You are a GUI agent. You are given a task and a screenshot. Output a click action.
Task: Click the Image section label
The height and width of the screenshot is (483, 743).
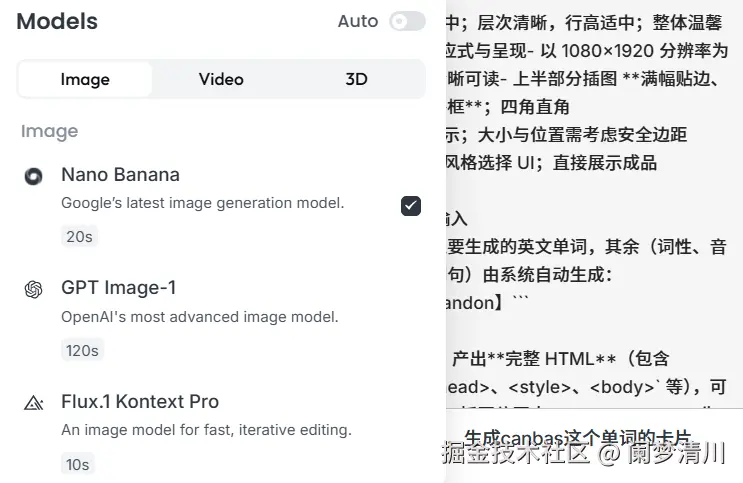pos(49,132)
